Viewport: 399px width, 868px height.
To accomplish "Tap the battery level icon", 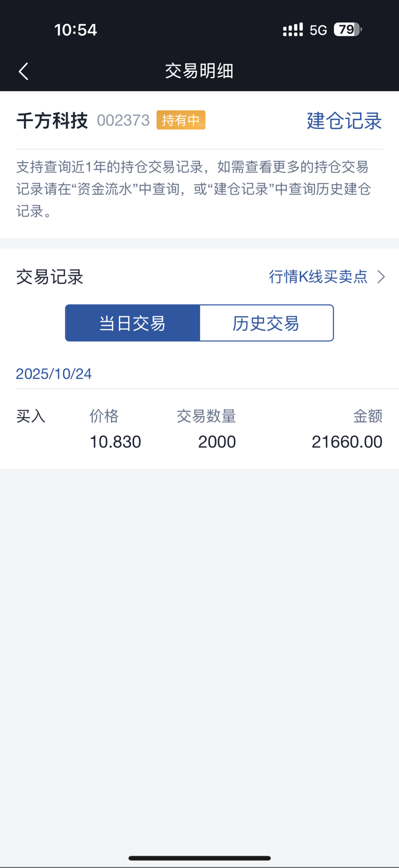I will coord(348,30).
